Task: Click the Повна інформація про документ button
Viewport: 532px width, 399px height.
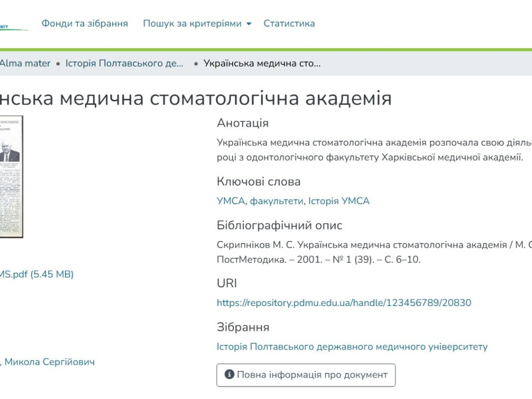Action: [x=306, y=375]
